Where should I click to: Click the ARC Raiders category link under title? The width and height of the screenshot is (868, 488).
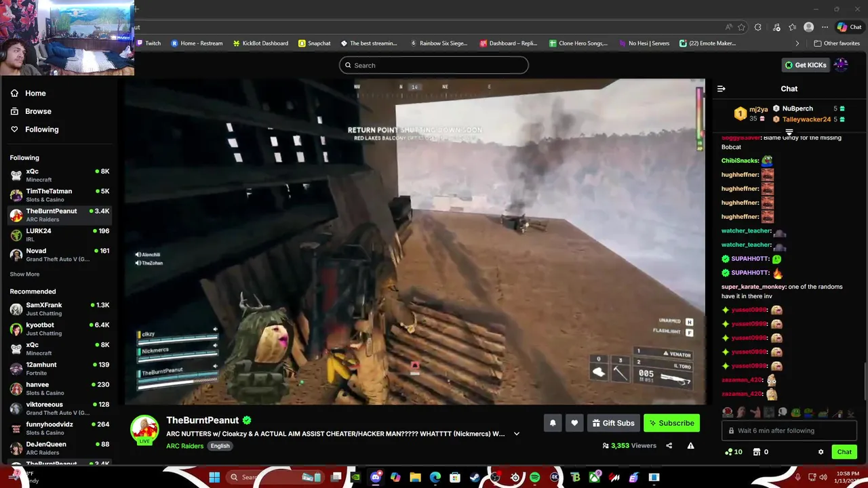(184, 446)
